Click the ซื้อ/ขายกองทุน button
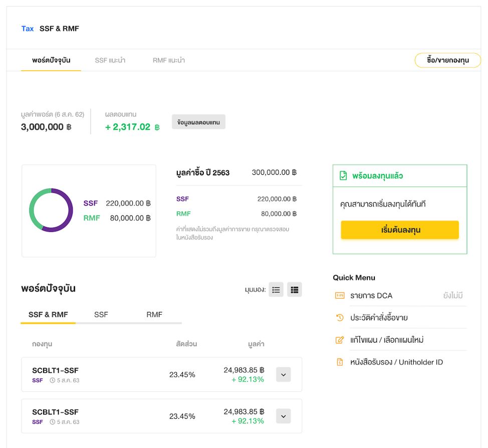Screen dimensions: 488x448 (447, 60)
